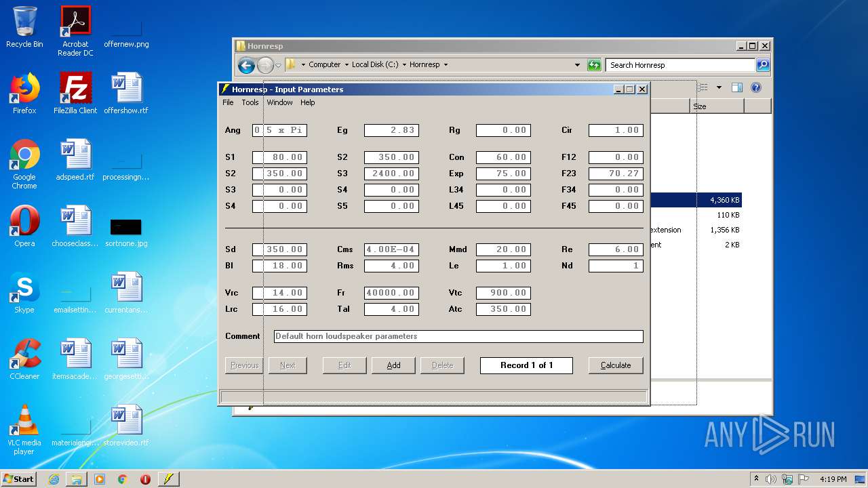Open the Opera desktop shortcut

point(24,226)
